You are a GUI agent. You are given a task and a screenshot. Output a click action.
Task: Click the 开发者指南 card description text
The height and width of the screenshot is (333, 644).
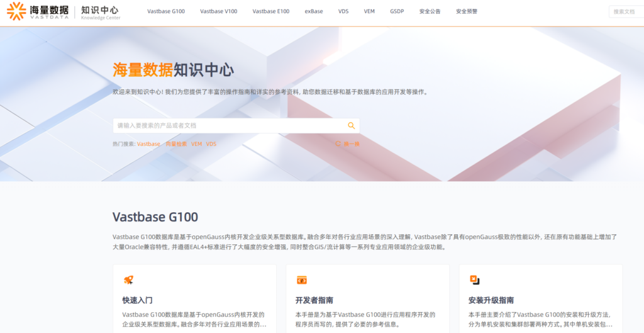[x=365, y=319]
